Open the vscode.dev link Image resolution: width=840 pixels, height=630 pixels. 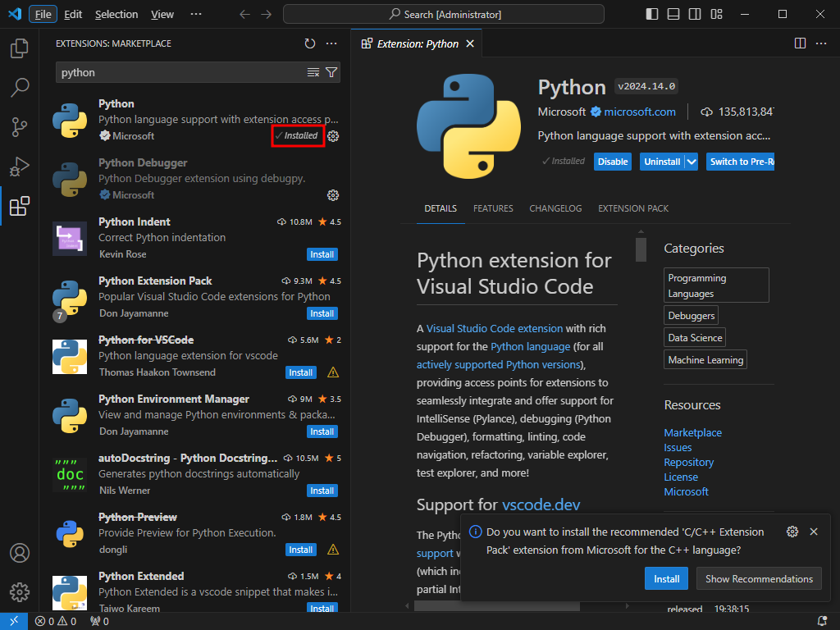click(x=541, y=504)
